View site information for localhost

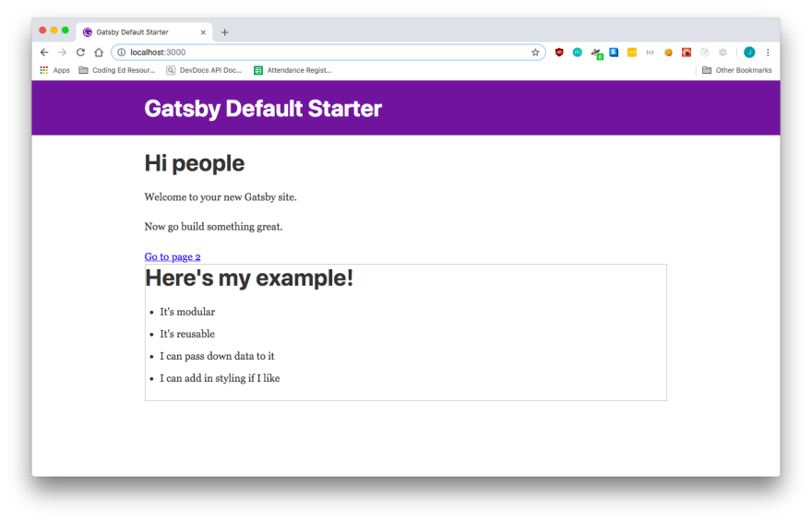click(x=121, y=53)
